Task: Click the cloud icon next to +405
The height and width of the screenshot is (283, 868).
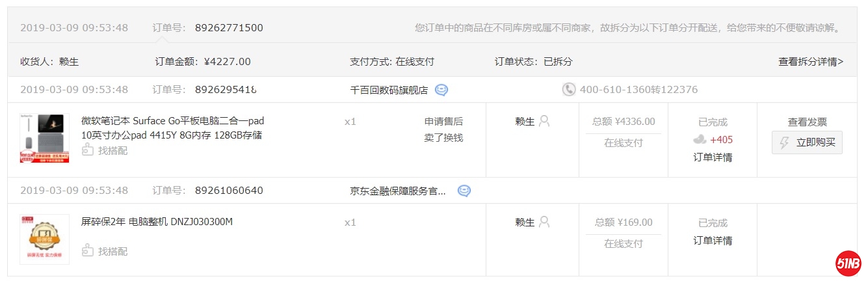Action: click(x=700, y=139)
